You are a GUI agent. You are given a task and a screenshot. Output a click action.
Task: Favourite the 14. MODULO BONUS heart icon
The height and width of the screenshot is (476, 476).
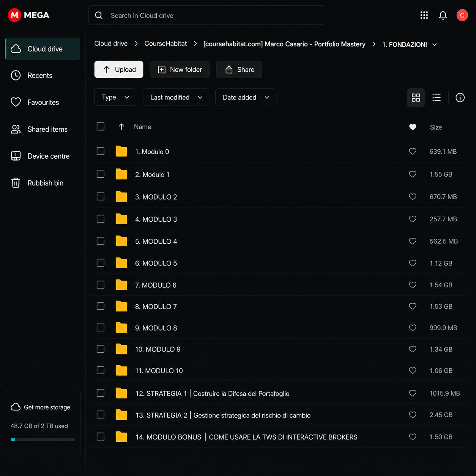coord(413,437)
